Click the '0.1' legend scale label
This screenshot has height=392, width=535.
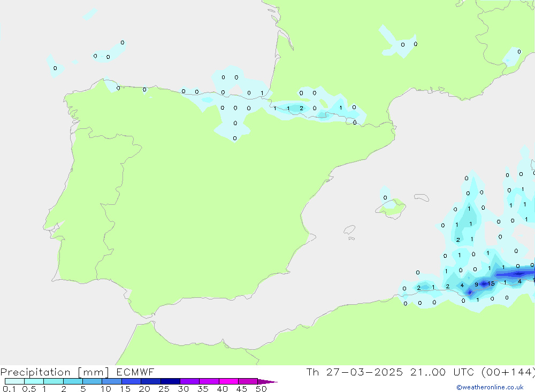[9, 389]
